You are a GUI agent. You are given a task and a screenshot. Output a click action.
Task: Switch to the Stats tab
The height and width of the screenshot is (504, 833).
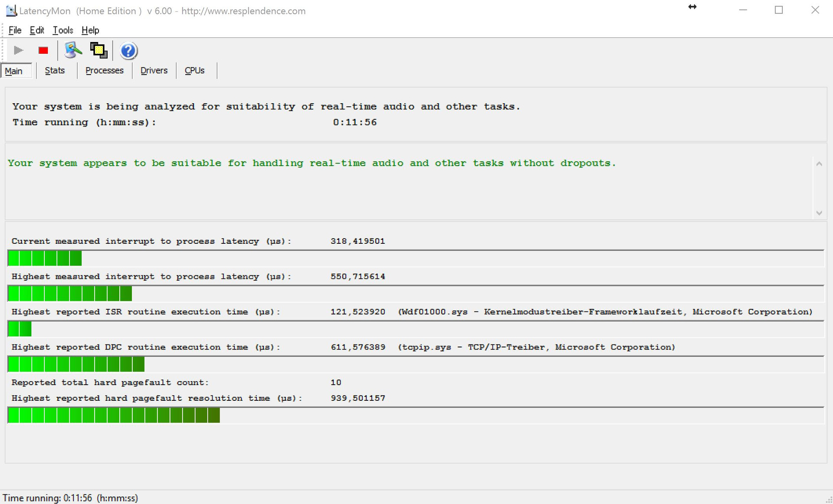click(55, 70)
